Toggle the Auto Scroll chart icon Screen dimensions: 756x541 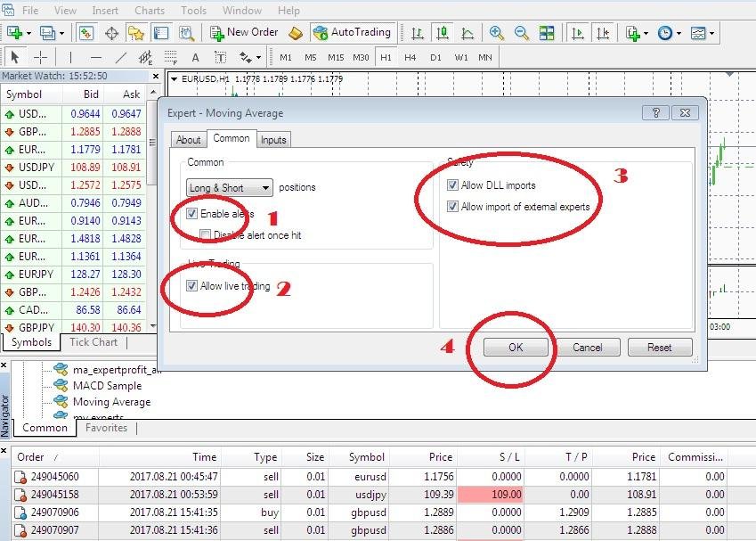(578, 33)
